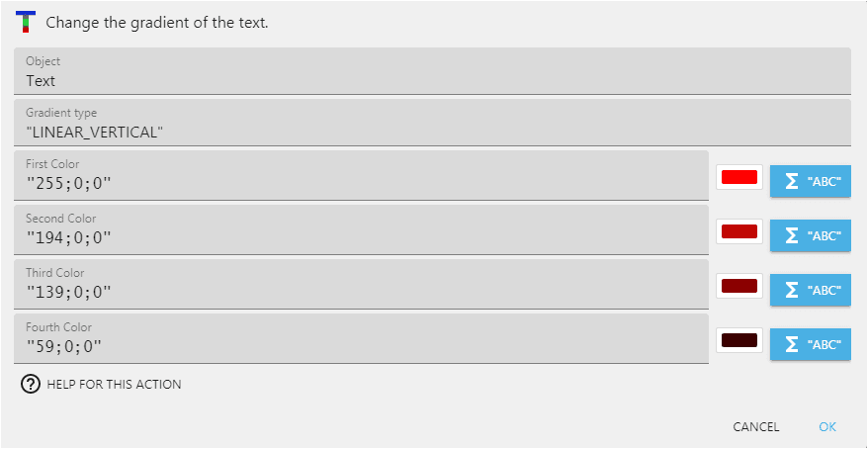Image resolution: width=868 pixels, height=449 pixels.
Task: Pick the First Color red swatch
Action: pos(738,178)
